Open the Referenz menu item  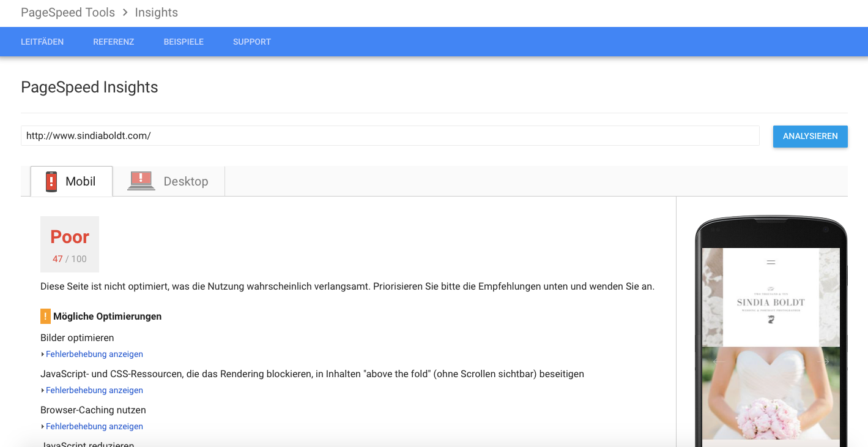(114, 42)
